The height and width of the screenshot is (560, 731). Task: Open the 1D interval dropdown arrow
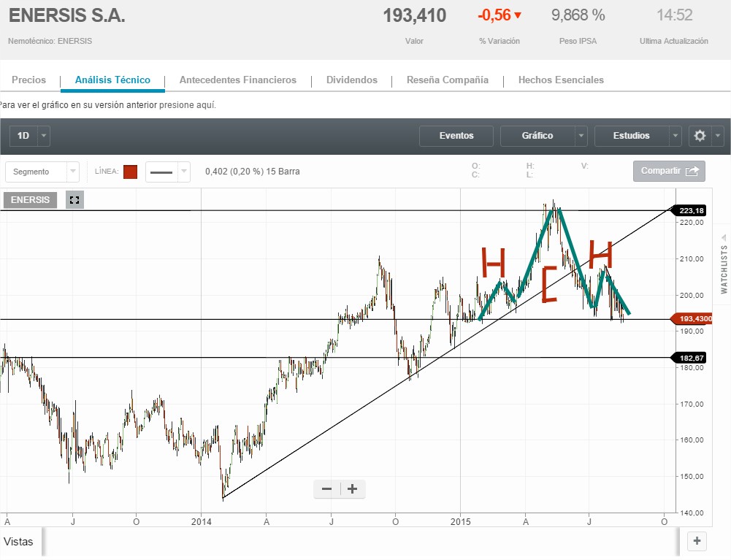44,136
